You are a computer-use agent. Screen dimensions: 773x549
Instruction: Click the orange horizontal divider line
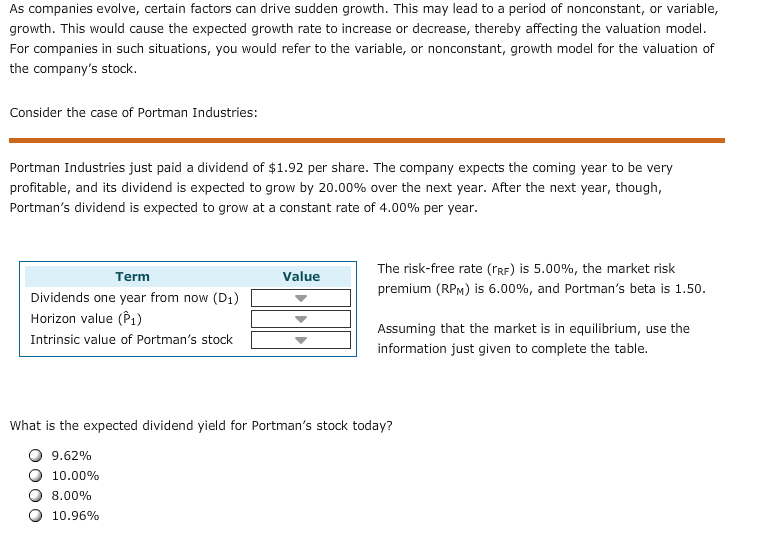pos(367,140)
